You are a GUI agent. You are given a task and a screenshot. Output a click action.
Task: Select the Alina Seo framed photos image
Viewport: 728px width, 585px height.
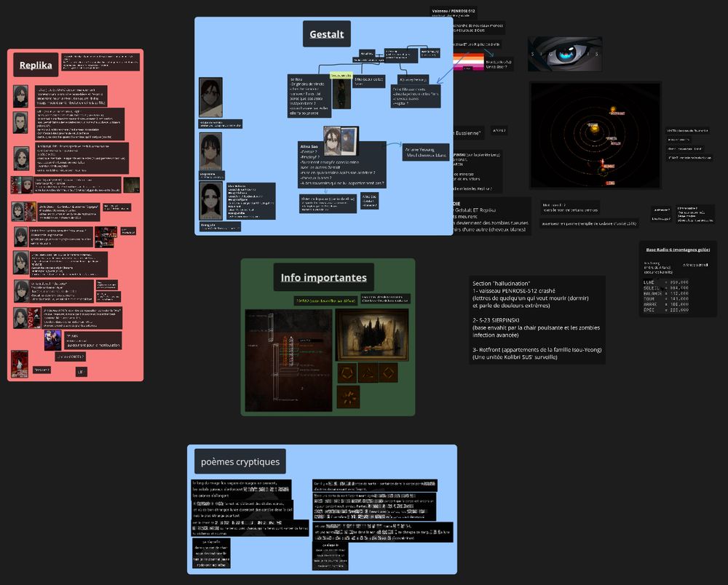click(x=341, y=140)
